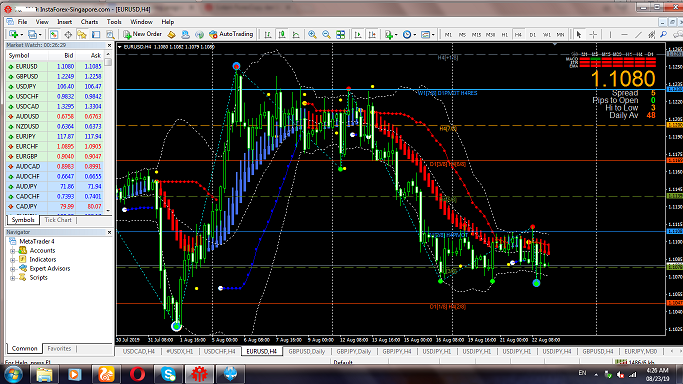Select MetaTrader 4 in the Navigator

[x=37, y=242]
